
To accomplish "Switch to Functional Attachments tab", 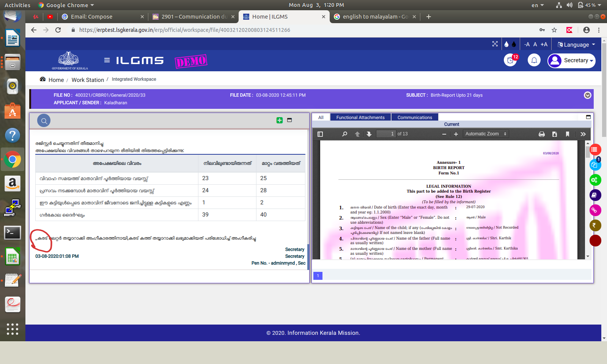I will (360, 118).
